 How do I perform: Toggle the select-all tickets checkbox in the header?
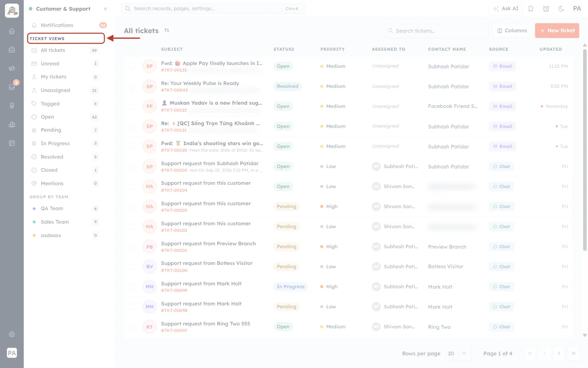pos(131,49)
